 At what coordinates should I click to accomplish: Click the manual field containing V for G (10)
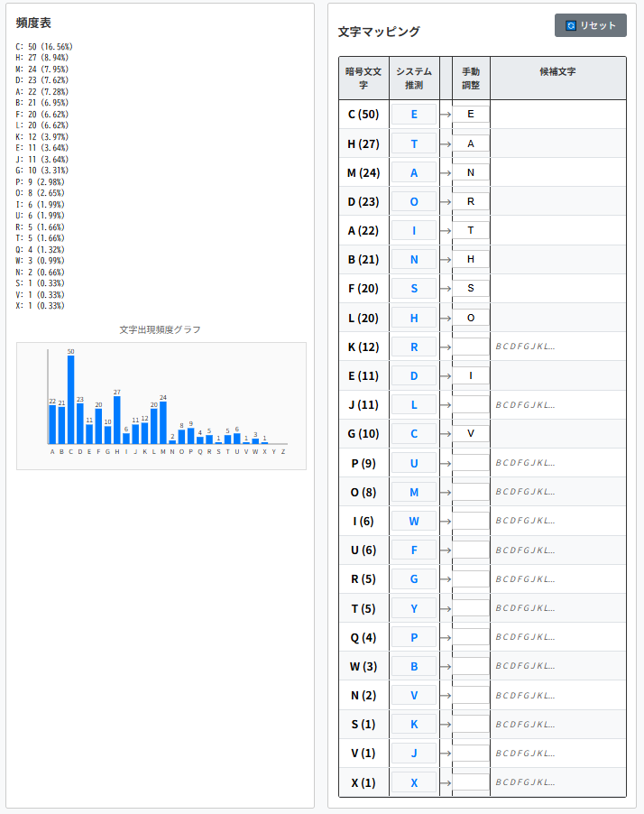point(471,433)
